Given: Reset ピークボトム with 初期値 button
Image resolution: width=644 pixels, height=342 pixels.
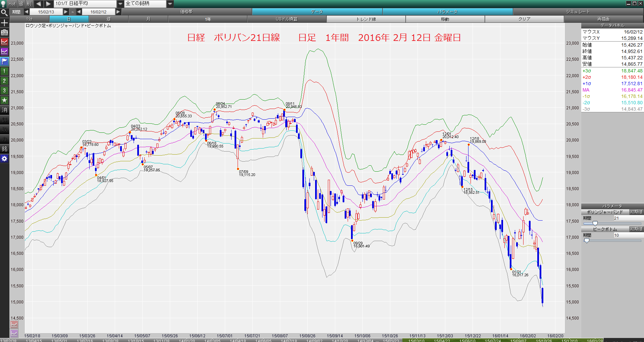Looking at the screenshot, I should coord(636,229).
